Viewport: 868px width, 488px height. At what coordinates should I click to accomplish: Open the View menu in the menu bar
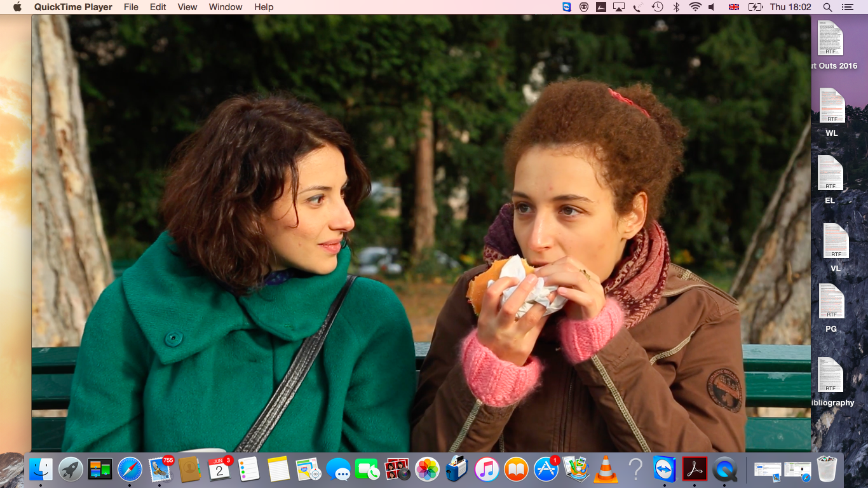[187, 7]
